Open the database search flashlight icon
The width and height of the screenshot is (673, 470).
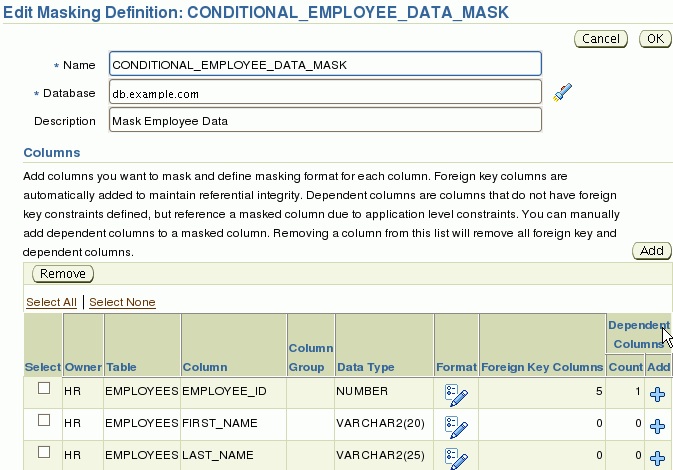point(563,92)
